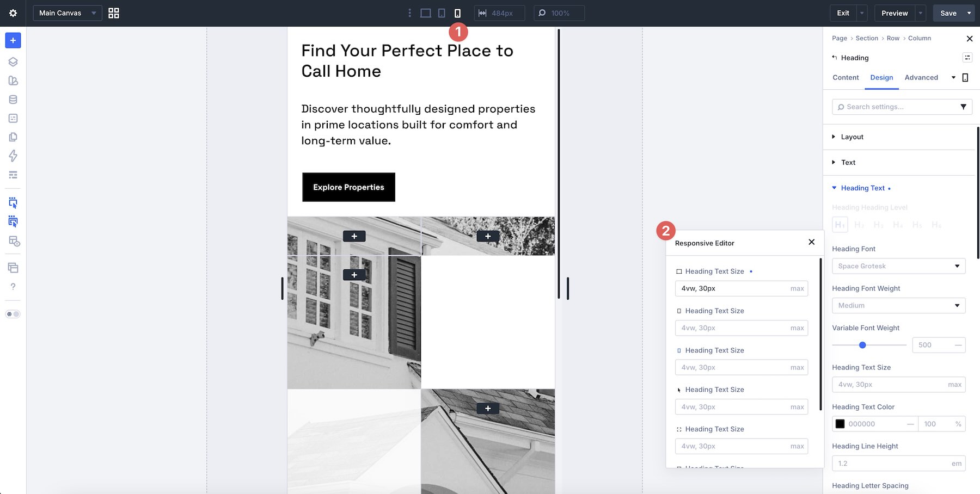Switch to phone view in top bar
980x494 pixels.
[x=458, y=13]
